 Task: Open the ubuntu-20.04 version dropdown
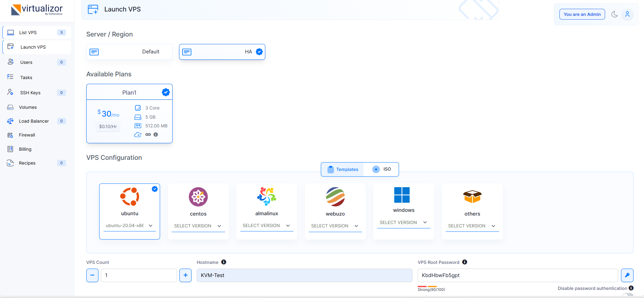point(130,225)
